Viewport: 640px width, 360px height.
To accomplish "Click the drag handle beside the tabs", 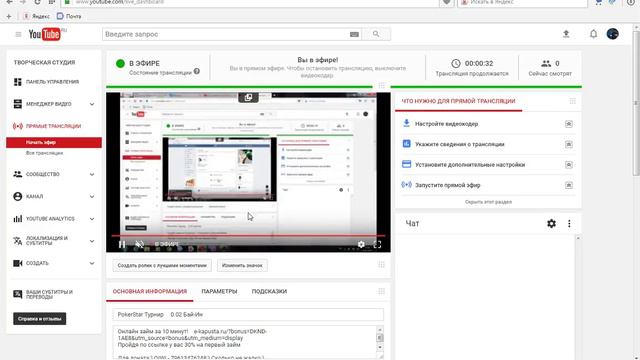I will click(381, 291).
